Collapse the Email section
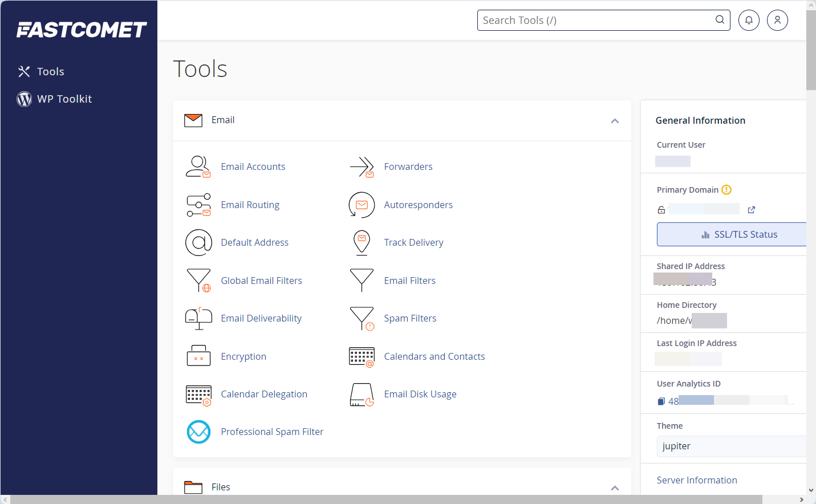Image resolution: width=816 pixels, height=504 pixels. [615, 121]
